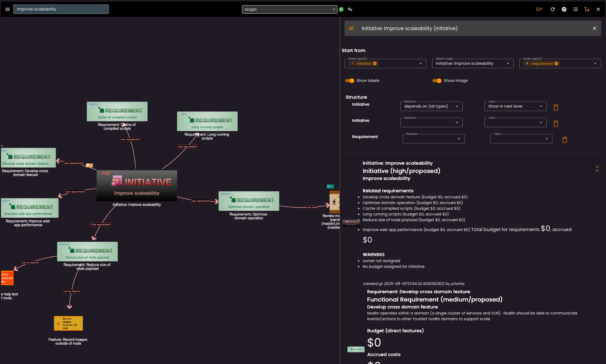Toggle the Show labels switch
Viewport: 606px width, 364px height.
coord(350,81)
